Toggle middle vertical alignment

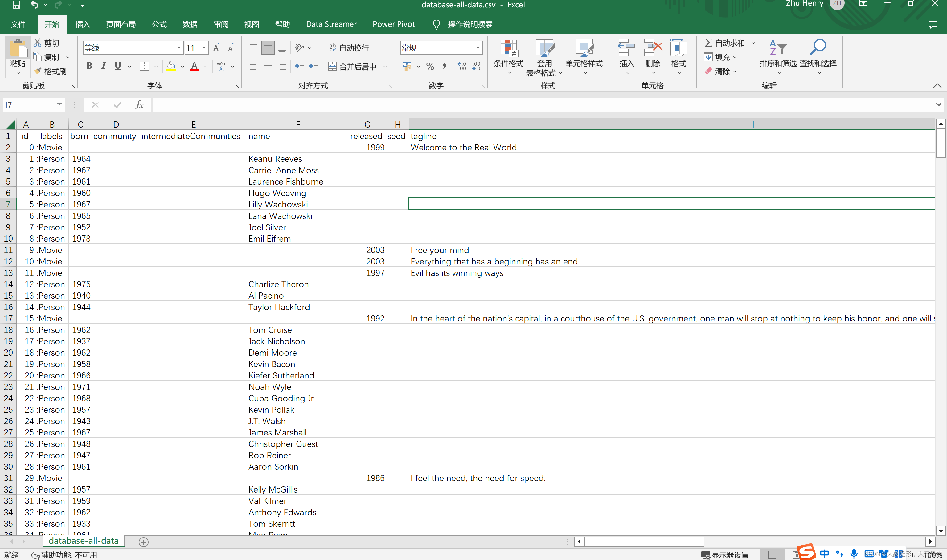(x=268, y=48)
